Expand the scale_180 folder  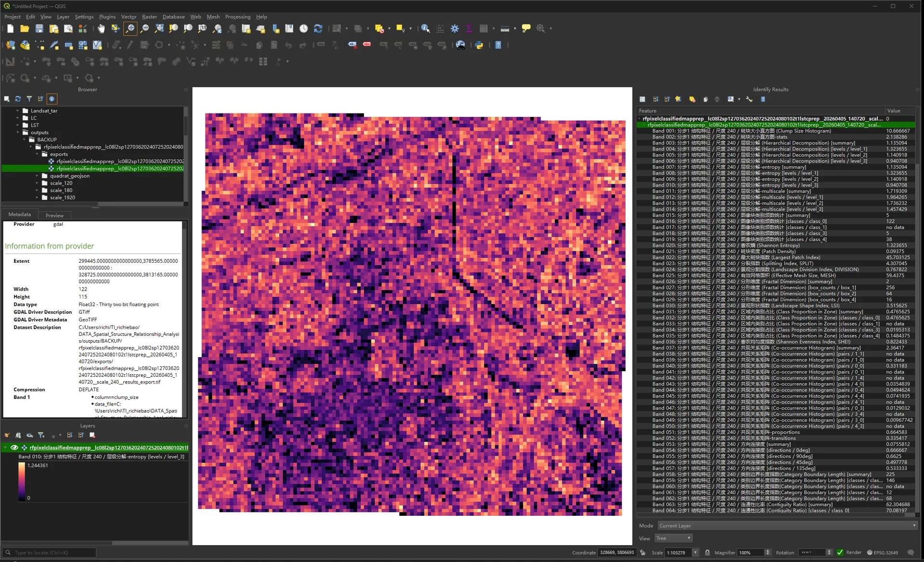pyautogui.click(x=37, y=191)
